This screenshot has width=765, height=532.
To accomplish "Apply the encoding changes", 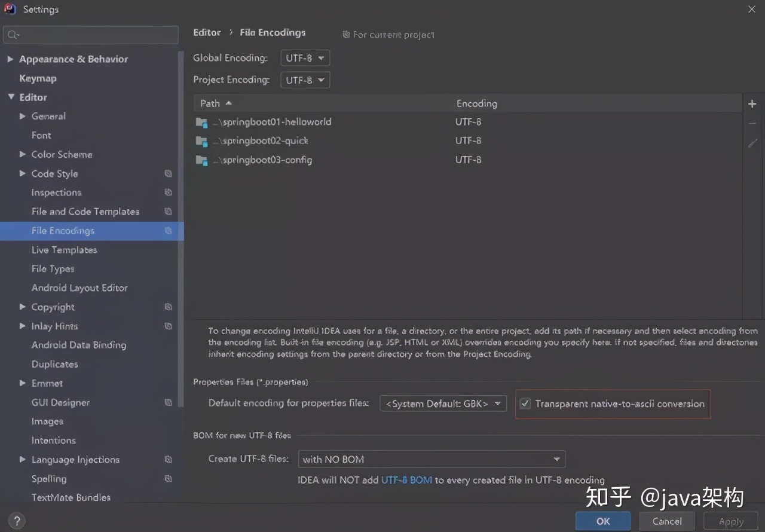I will [x=730, y=521].
